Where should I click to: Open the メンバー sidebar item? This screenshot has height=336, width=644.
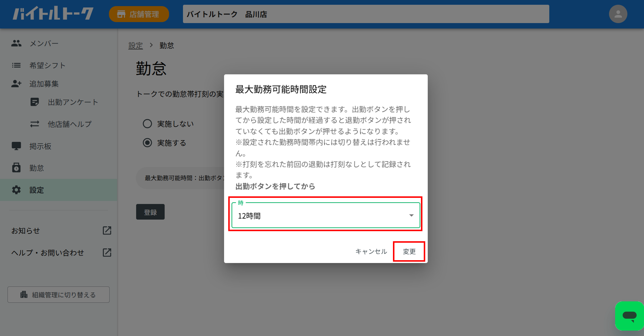click(59, 44)
